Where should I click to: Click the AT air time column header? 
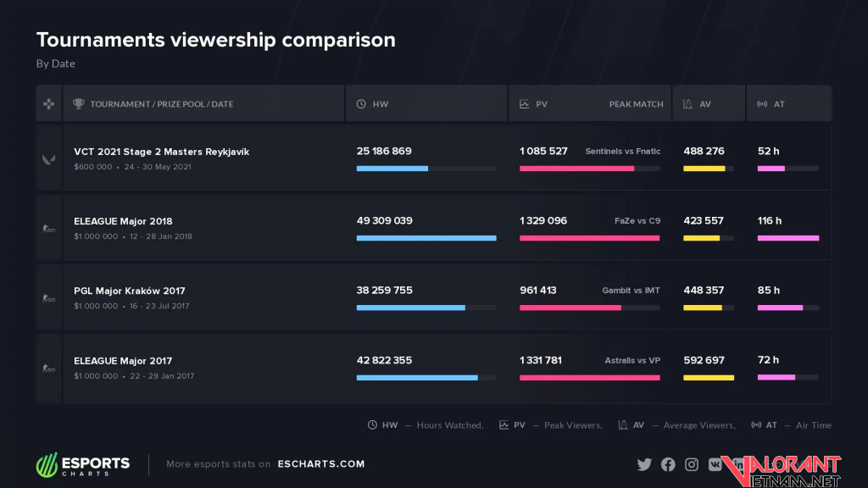pyautogui.click(x=778, y=104)
